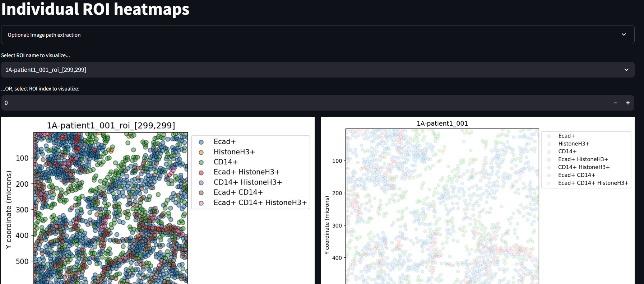
Task: Click the HistoneH3+ label in right plot legend
Action: coord(574,144)
